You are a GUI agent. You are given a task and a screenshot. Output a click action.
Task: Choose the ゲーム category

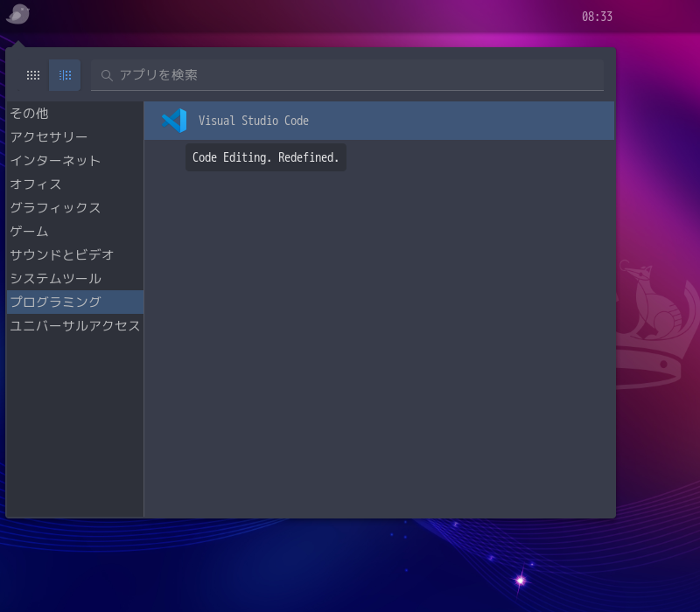[x=75, y=232]
